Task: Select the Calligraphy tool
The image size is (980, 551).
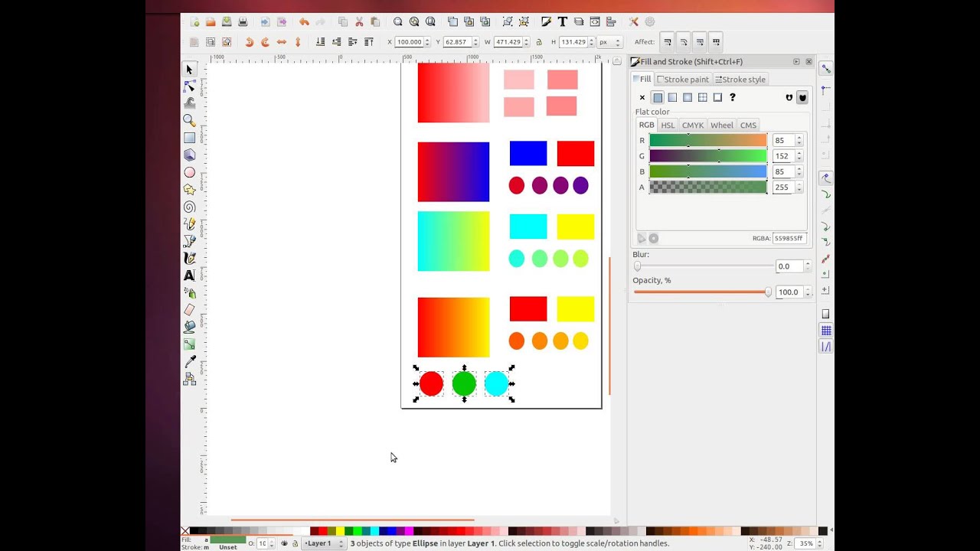Action: pyautogui.click(x=189, y=258)
